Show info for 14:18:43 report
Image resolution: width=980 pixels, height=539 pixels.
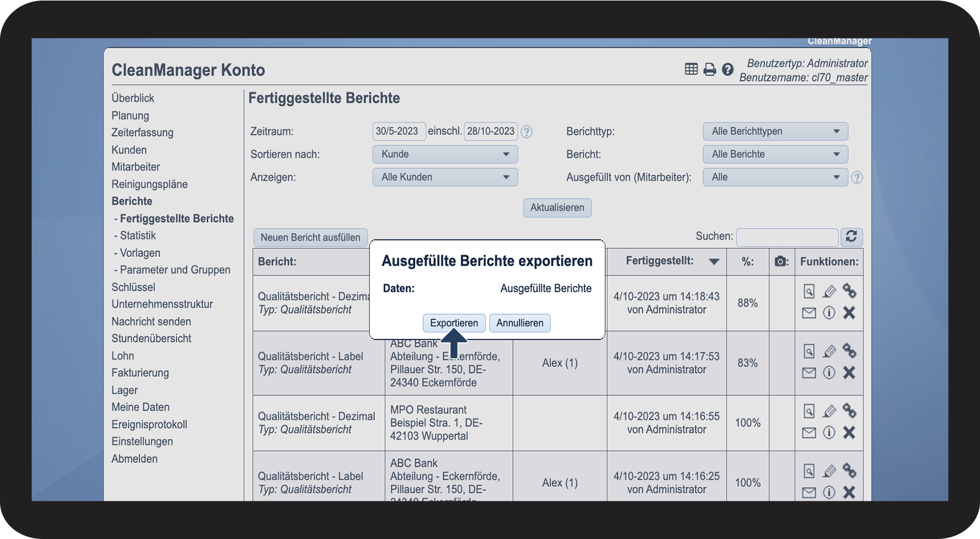click(x=829, y=313)
